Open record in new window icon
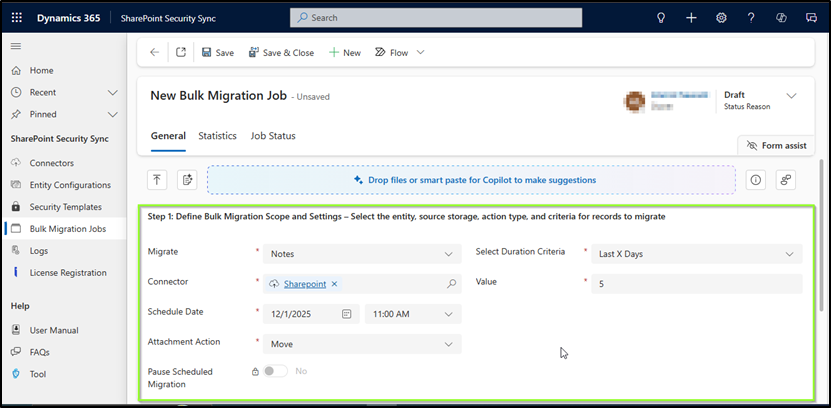 pyautogui.click(x=180, y=53)
